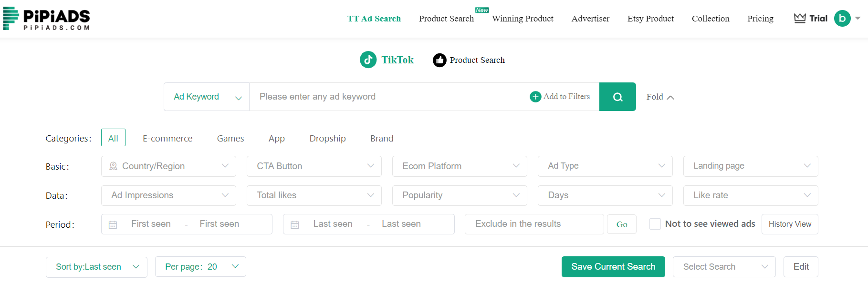Select the All categories option
This screenshot has width=868, height=283.
[113, 138]
